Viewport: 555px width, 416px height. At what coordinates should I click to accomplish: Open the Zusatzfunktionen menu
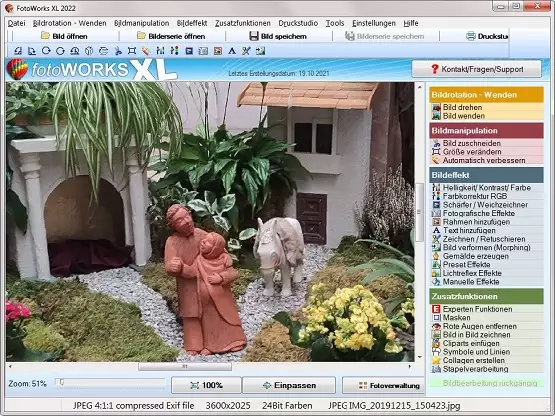click(x=243, y=23)
